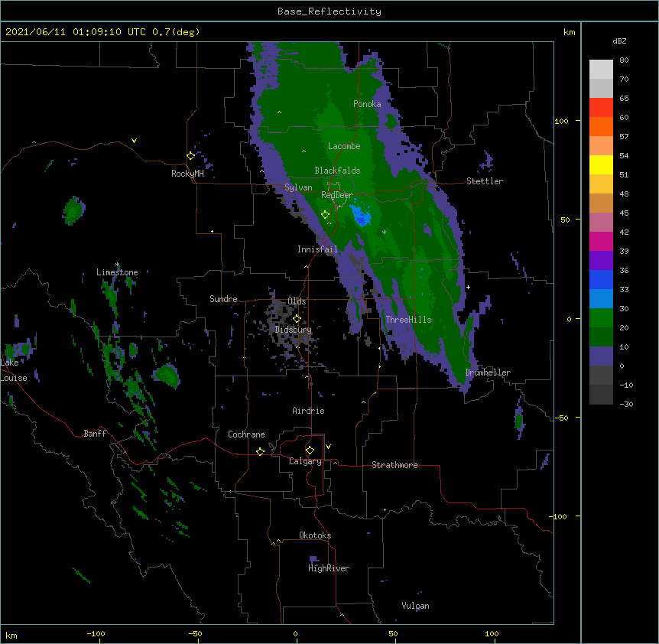Select the Strathmore label
659x644 pixels.
point(394,465)
